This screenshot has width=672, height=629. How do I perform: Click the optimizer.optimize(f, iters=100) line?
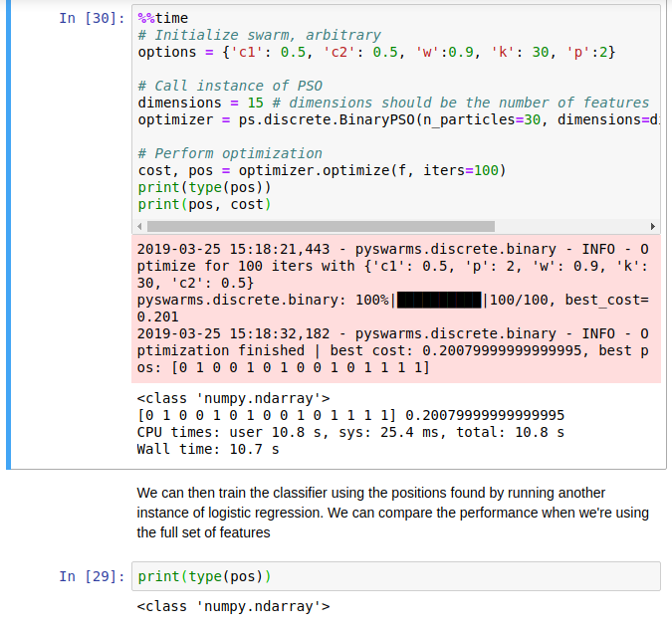[x=322, y=170]
